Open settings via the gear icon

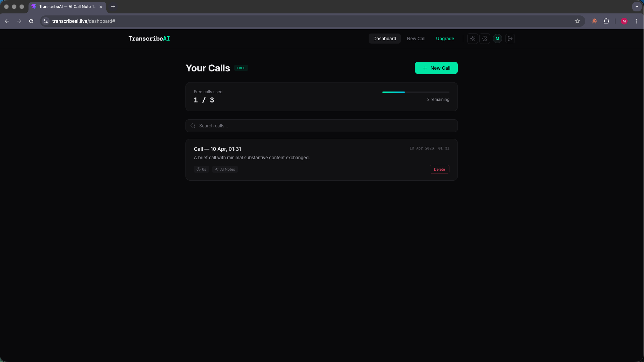click(485, 39)
